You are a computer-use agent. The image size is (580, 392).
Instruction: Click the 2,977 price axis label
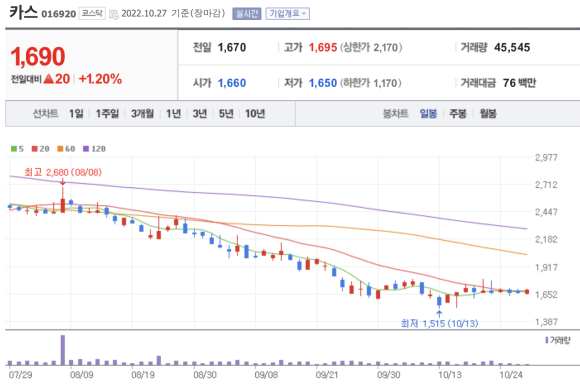(x=546, y=158)
